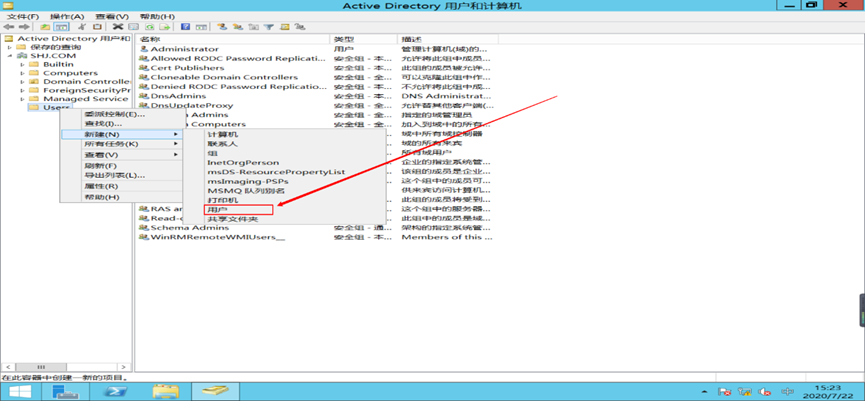865x401 pixels.
Task: Select 计算机 in the 新建 submenu
Action: point(284,134)
